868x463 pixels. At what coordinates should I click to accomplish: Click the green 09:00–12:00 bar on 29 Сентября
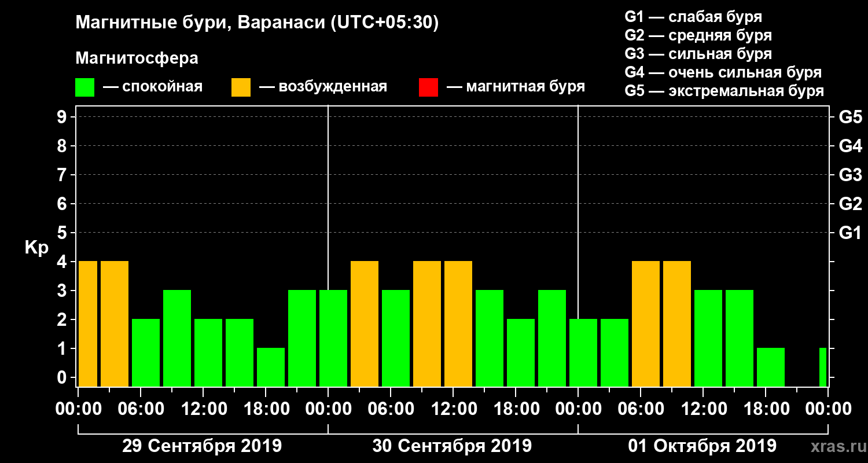(177, 338)
